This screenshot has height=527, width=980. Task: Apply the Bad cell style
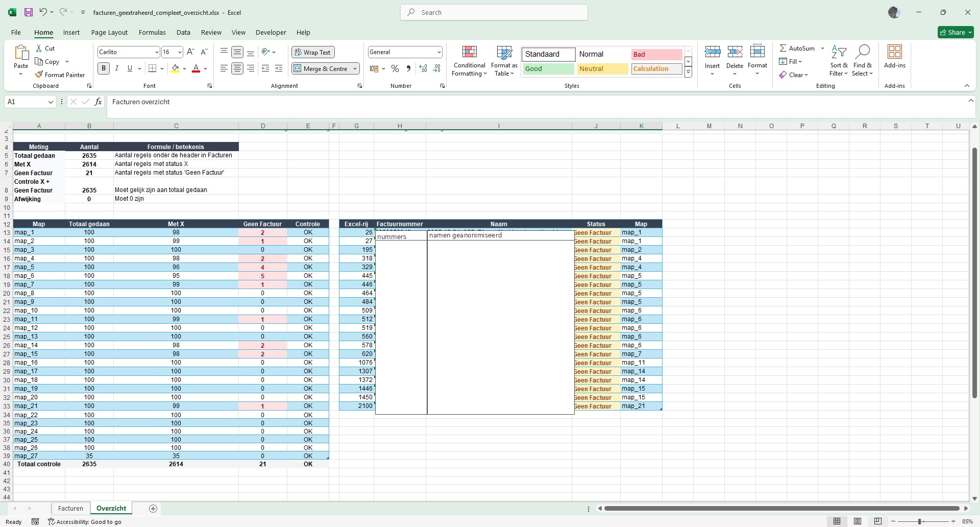pos(656,54)
